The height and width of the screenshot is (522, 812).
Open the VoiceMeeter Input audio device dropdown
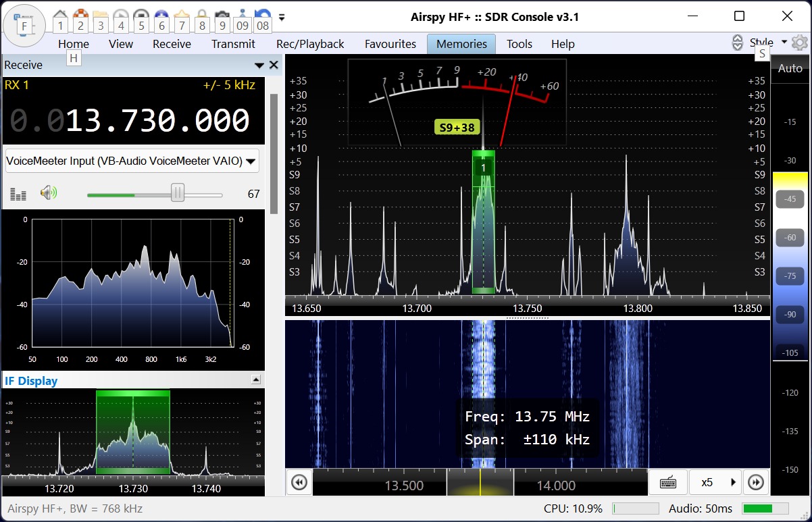[132, 161]
